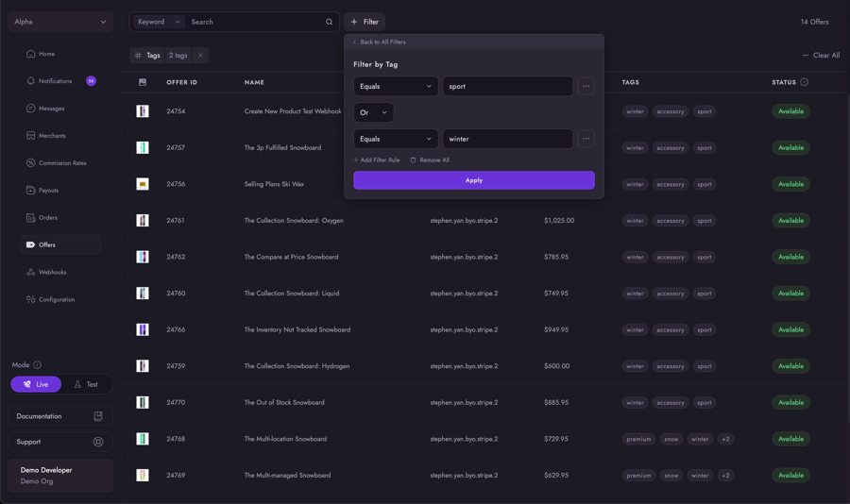Open Support
The height and width of the screenshot is (504, 850).
pos(60,442)
